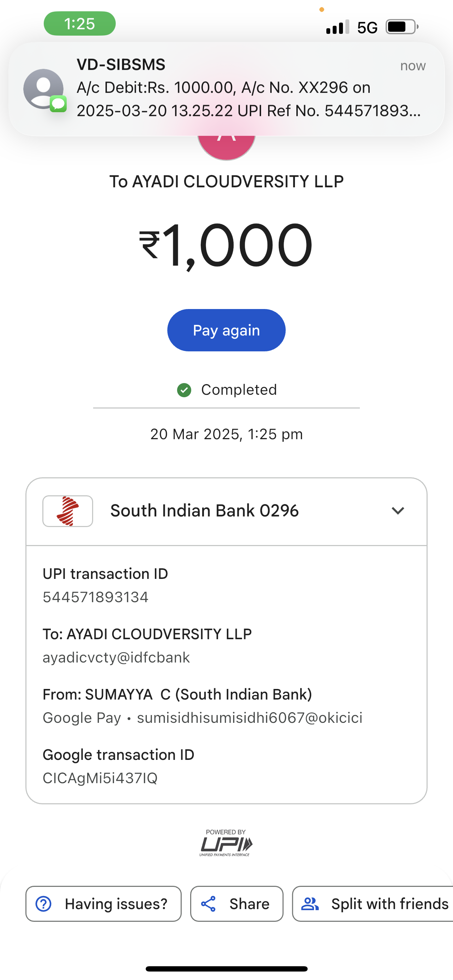The width and height of the screenshot is (453, 980).
Task: Tap the green 1:25 time pill
Action: coord(79,24)
